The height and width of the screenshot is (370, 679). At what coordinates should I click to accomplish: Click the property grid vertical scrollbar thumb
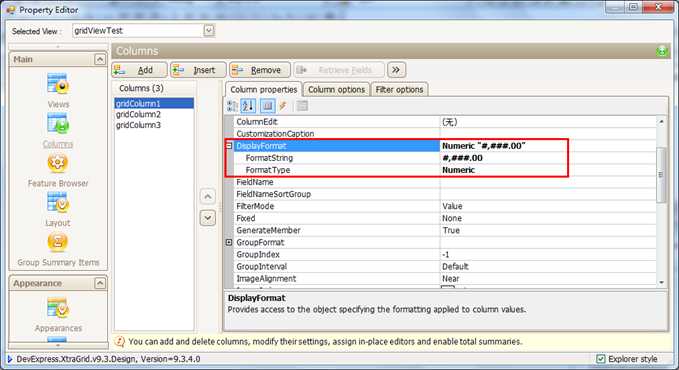(661, 175)
